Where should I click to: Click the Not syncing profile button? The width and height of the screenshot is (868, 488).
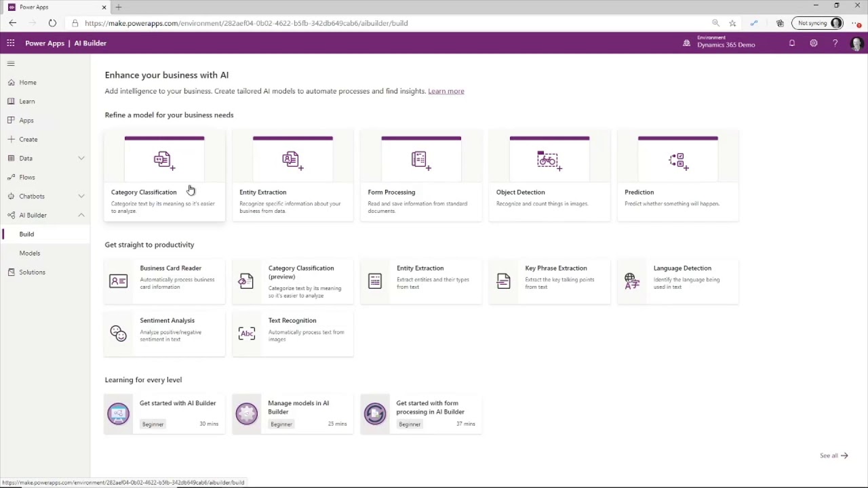coord(818,23)
